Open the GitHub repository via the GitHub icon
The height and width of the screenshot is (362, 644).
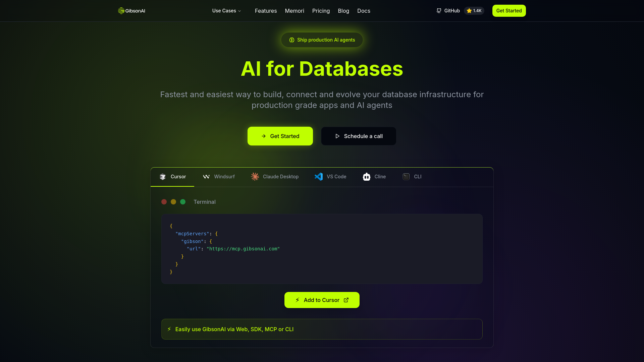(x=439, y=10)
